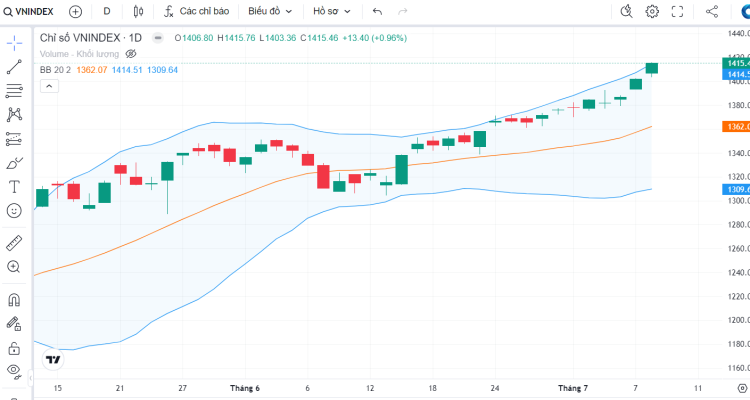The image size is (750, 400).
Task: Expand the Hồ sơ dropdown
Action: tap(331, 11)
